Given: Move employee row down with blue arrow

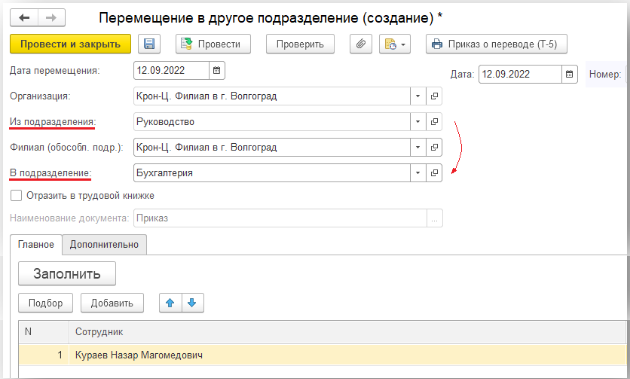Looking at the screenshot, I should [x=192, y=303].
